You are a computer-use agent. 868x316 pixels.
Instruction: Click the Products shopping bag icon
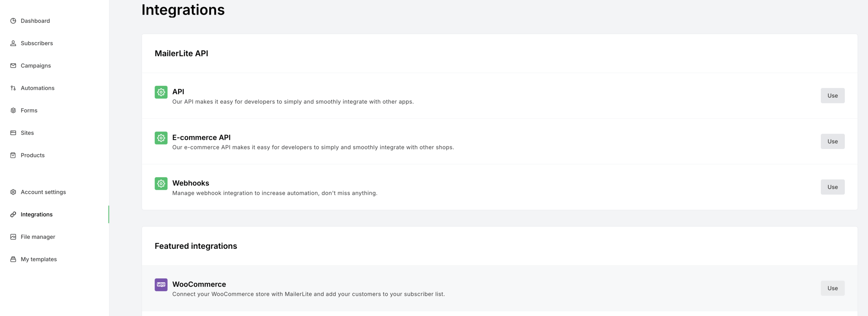coord(13,155)
